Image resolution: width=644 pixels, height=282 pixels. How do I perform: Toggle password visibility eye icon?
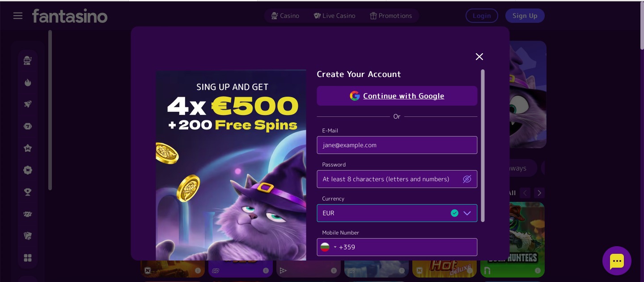467,179
